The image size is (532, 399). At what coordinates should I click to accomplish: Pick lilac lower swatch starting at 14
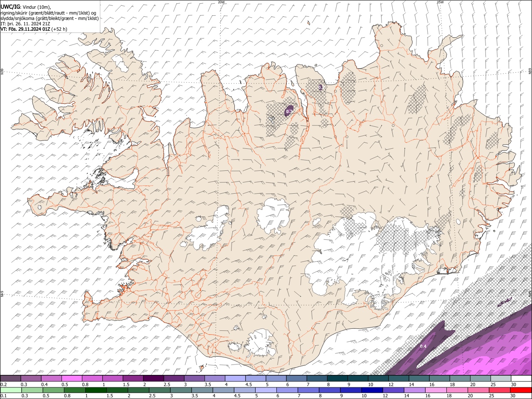pyautogui.click(x=415, y=390)
